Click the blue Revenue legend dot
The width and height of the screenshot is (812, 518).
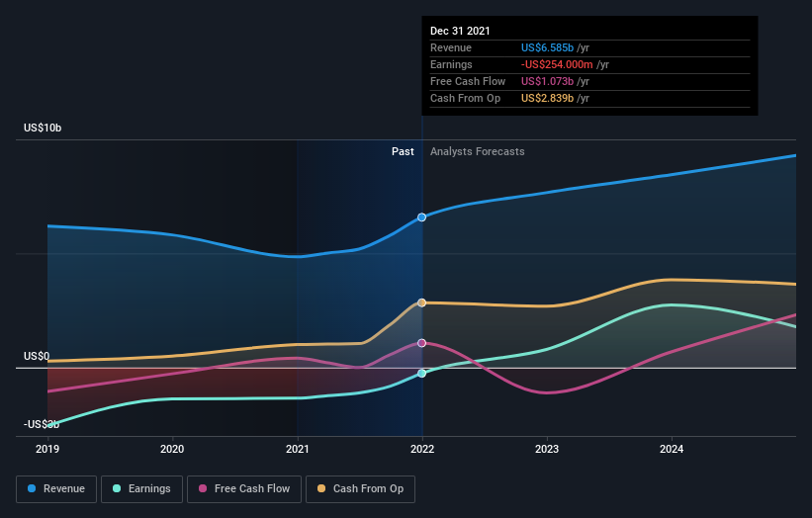(32, 488)
